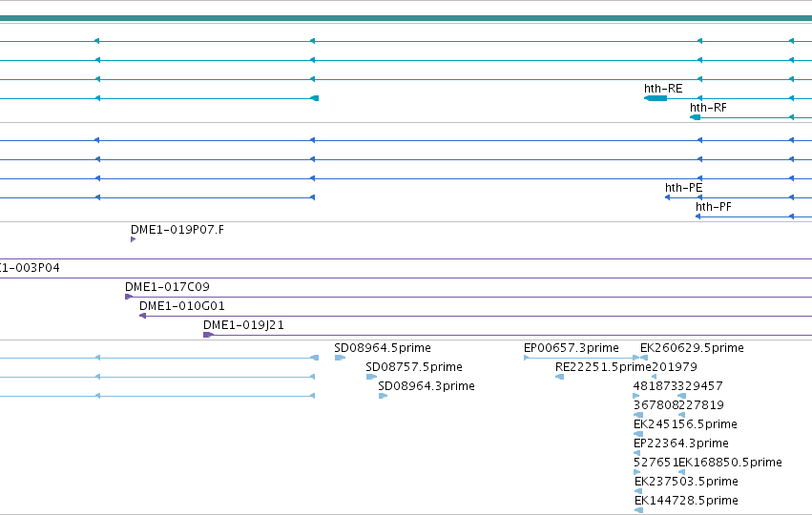The height and width of the screenshot is (515, 812).
Task: Click the light-blue arrow glyph under EK144728.5prime
Action: point(638,510)
